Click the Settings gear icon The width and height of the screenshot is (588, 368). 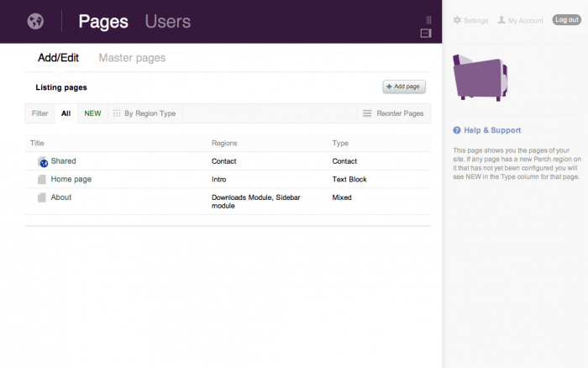click(457, 20)
